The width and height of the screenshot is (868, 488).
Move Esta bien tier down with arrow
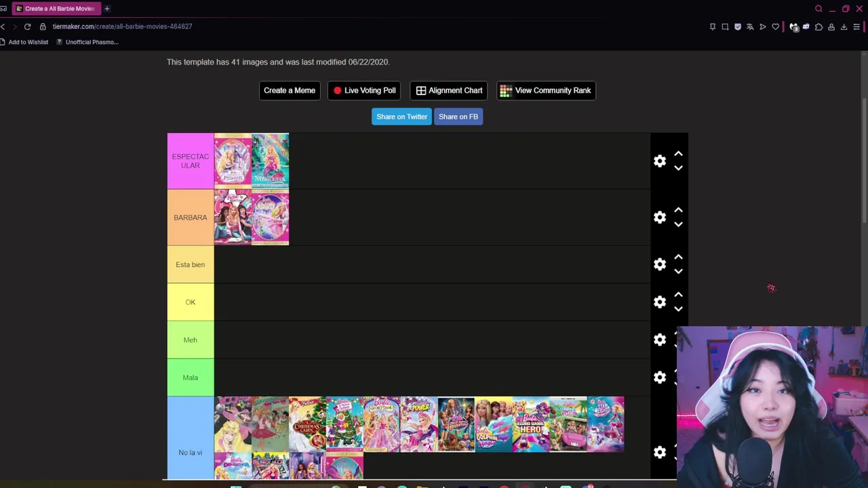678,271
